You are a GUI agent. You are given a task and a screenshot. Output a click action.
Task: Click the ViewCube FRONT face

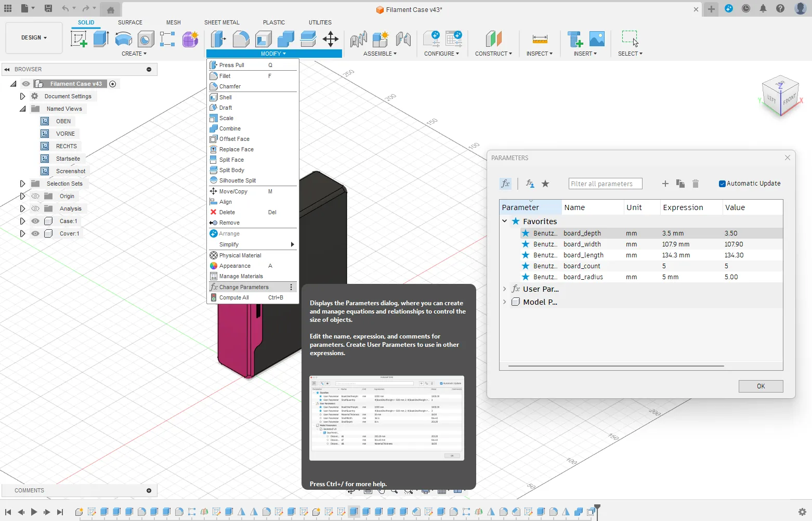coord(789,99)
